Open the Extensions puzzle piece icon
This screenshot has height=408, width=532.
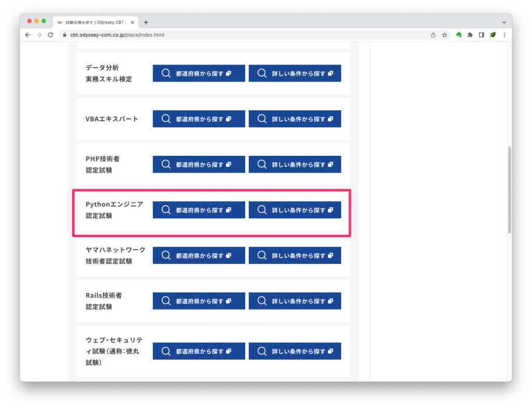pyautogui.click(x=470, y=35)
